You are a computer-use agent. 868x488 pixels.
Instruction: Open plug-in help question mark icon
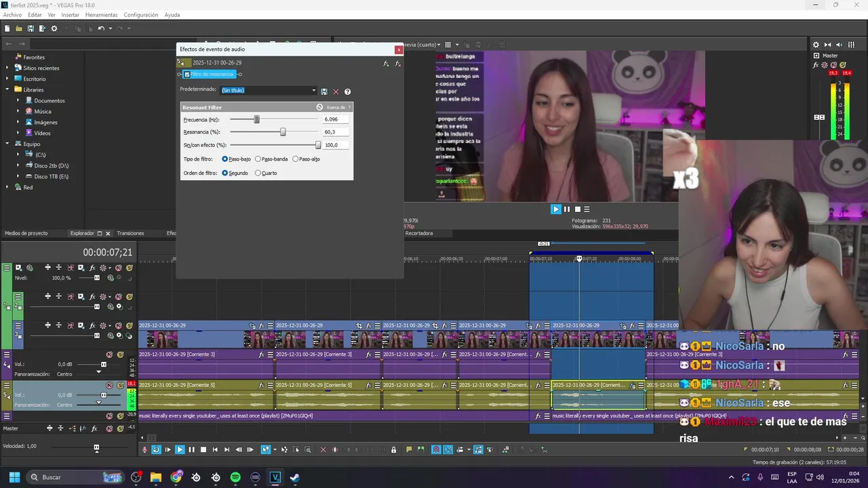pos(347,91)
